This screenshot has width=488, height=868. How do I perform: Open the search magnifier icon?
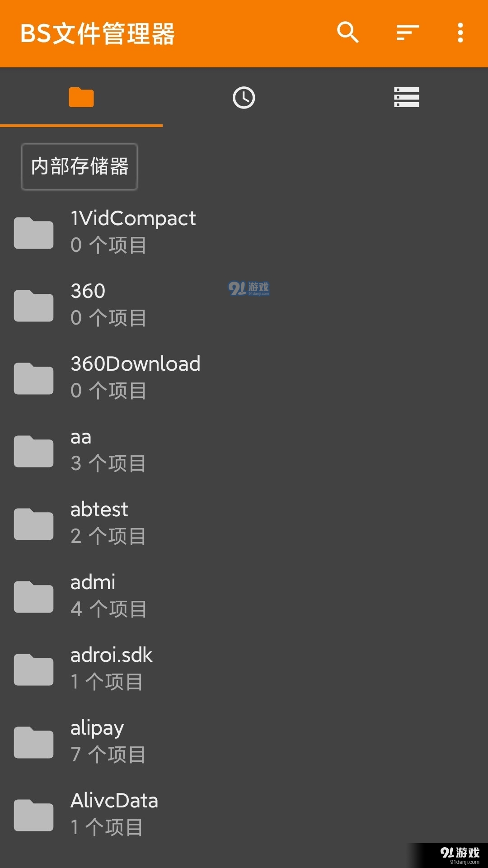[x=347, y=33]
